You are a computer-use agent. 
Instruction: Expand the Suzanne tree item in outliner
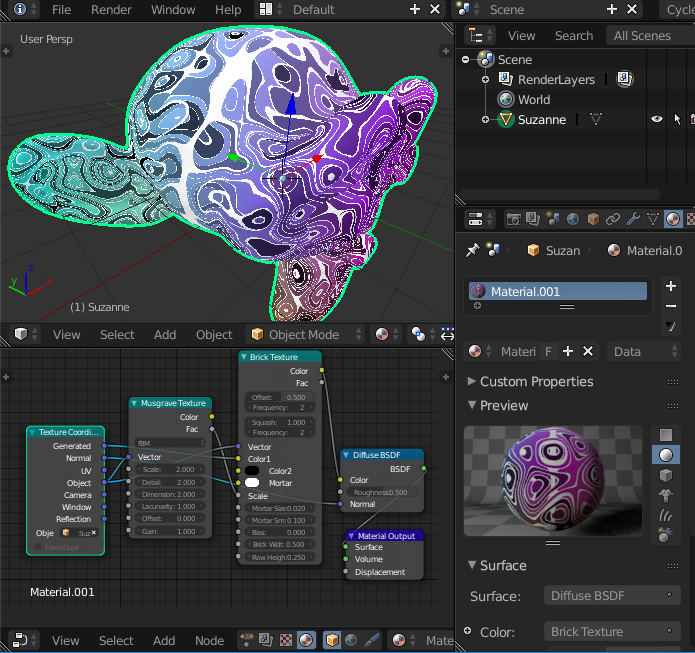coord(485,119)
